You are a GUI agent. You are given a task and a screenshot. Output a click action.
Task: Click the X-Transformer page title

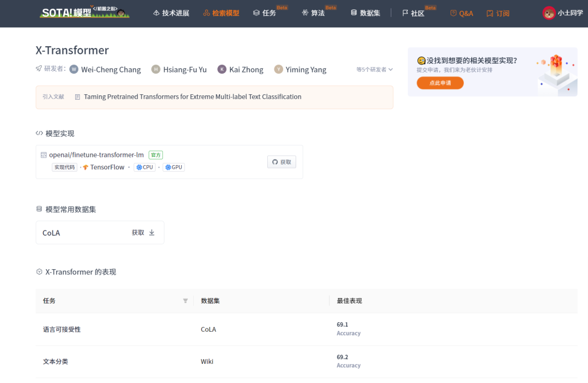click(72, 50)
